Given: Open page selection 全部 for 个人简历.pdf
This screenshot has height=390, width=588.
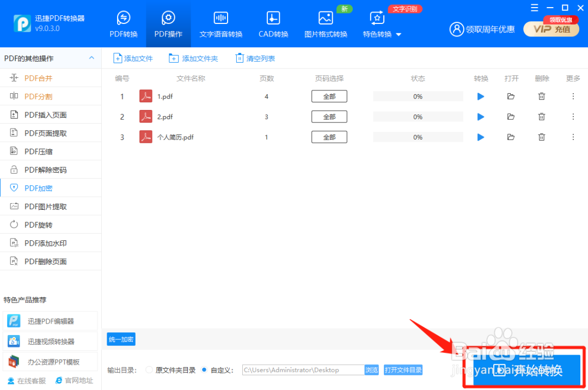Looking at the screenshot, I should pyautogui.click(x=329, y=137).
